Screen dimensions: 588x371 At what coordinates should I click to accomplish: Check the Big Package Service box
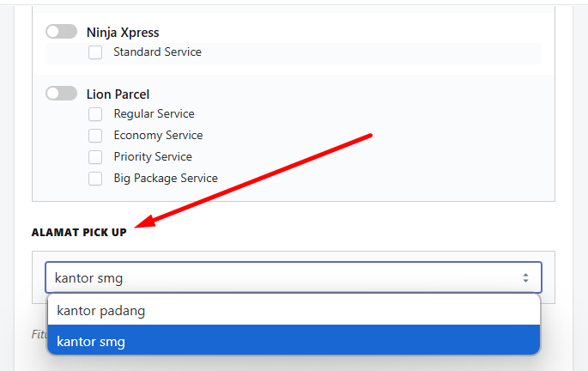click(x=95, y=178)
